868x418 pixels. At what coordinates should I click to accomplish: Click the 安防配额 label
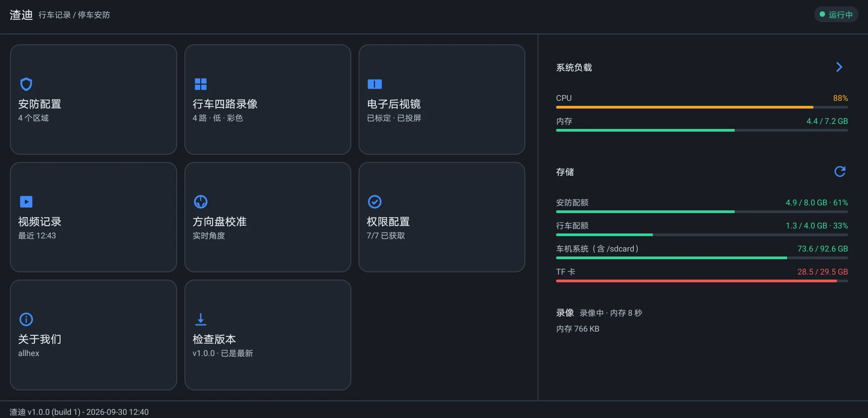pyautogui.click(x=572, y=203)
